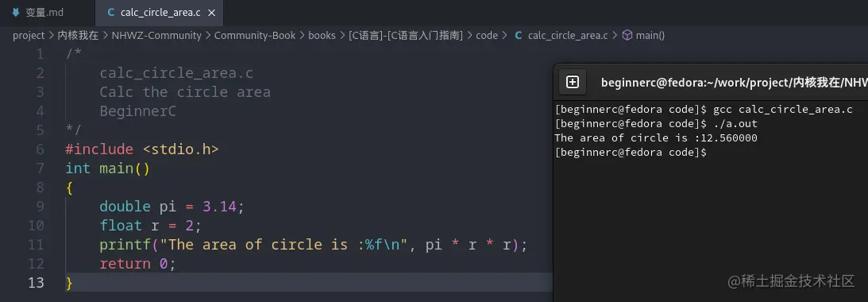Viewport: 868px width, 302px height.
Task: Click the 'return' keyword on line 12
Action: (x=125, y=264)
